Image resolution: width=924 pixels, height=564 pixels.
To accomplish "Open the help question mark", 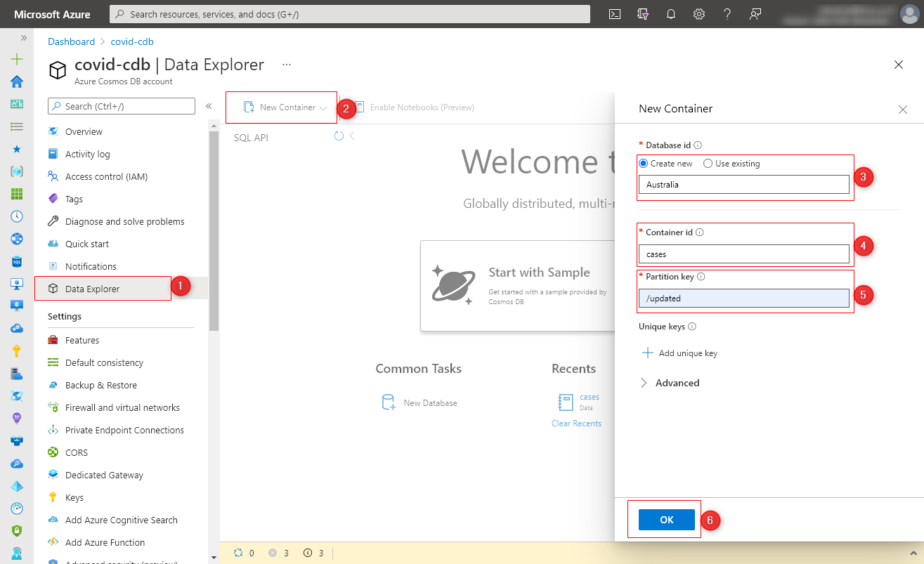I will (727, 14).
